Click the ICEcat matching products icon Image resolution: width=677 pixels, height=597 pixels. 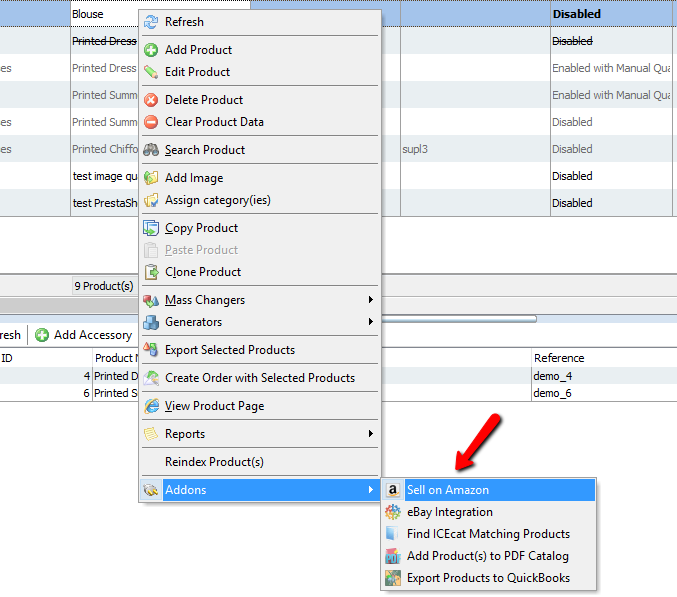[392, 534]
